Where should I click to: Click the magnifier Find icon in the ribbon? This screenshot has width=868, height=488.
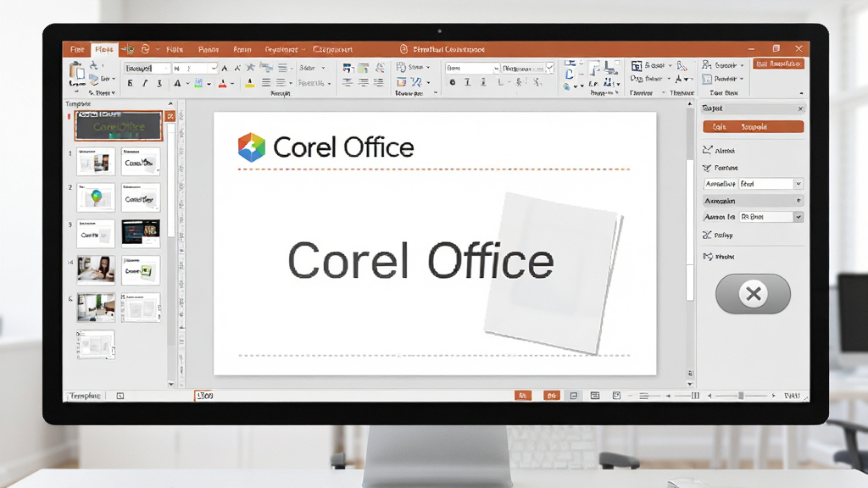click(x=707, y=65)
